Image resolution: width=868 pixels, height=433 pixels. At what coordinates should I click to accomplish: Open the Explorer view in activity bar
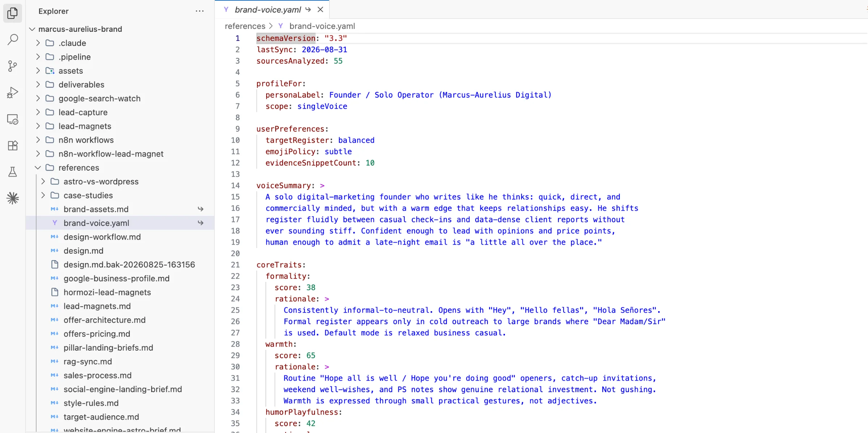(13, 13)
